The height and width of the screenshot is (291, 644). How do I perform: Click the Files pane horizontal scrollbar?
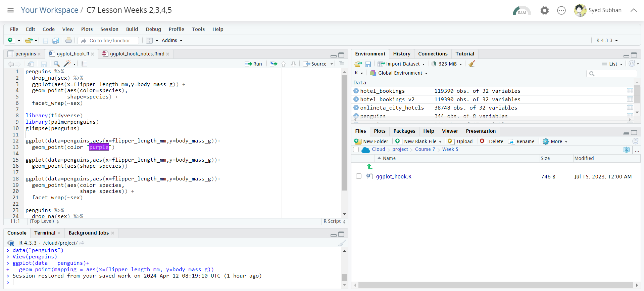point(496,285)
